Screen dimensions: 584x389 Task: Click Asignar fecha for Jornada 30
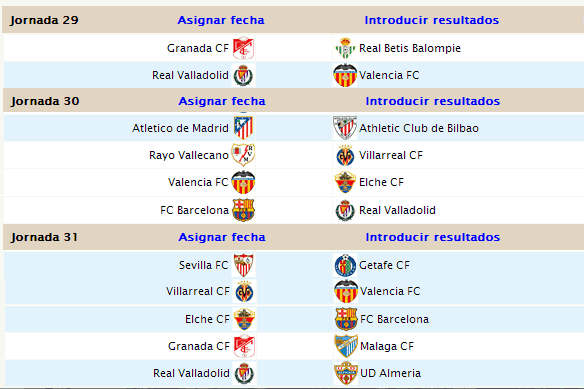tap(222, 101)
